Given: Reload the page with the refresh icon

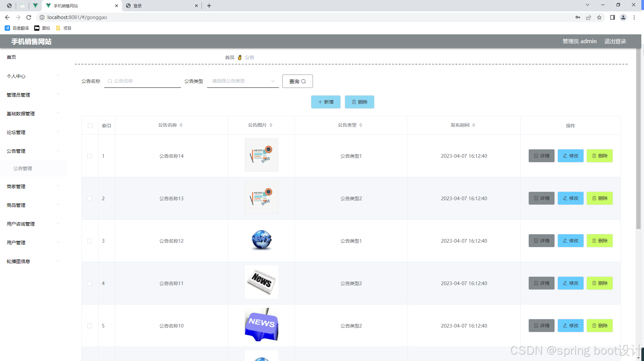Looking at the screenshot, I should 29,17.
